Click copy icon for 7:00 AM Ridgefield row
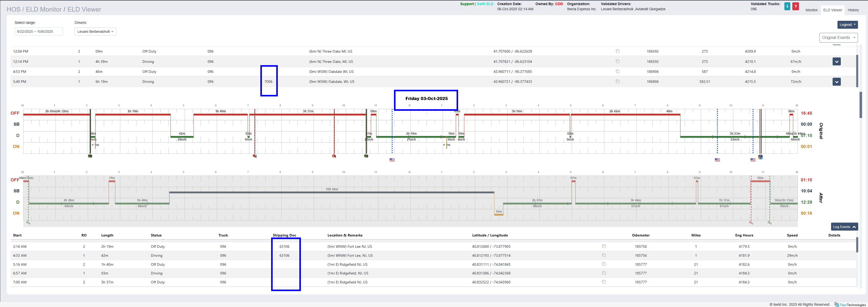Viewport: 868px width, 307px height. pyautogui.click(x=604, y=282)
